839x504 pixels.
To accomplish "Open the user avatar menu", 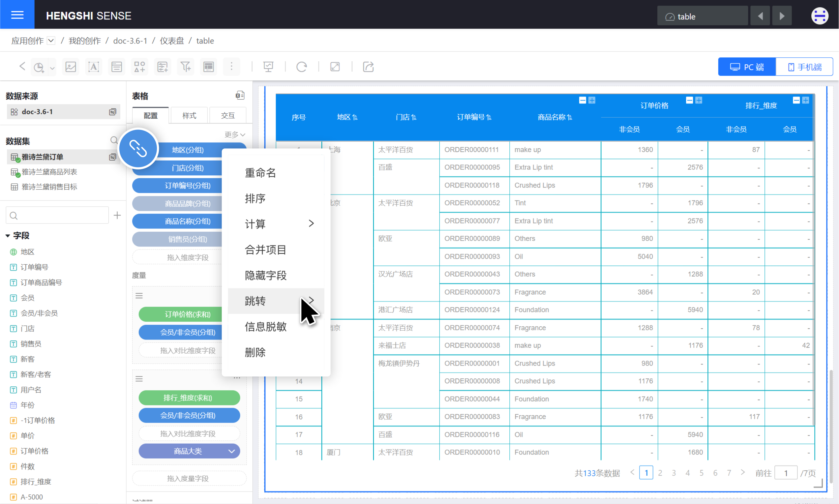I will pyautogui.click(x=820, y=16).
